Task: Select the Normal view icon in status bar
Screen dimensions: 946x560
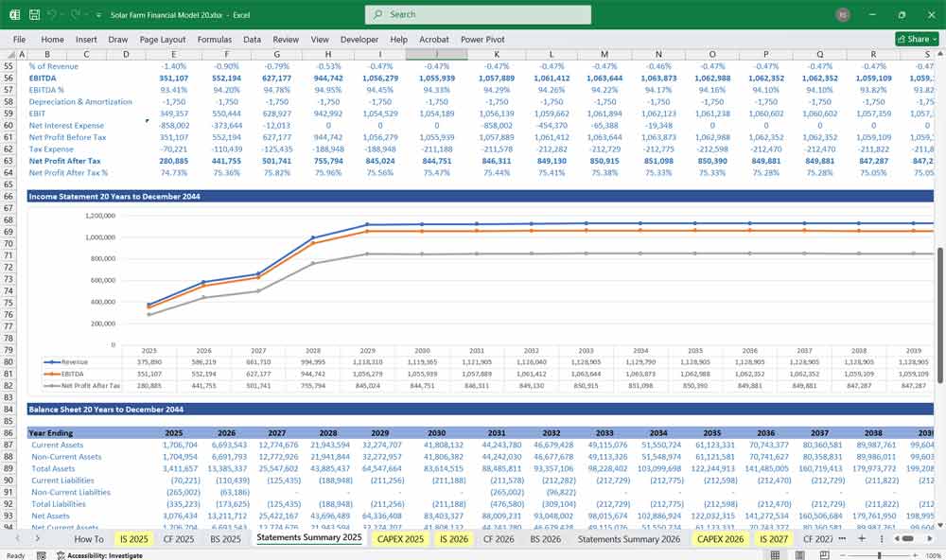Action: tap(776, 554)
